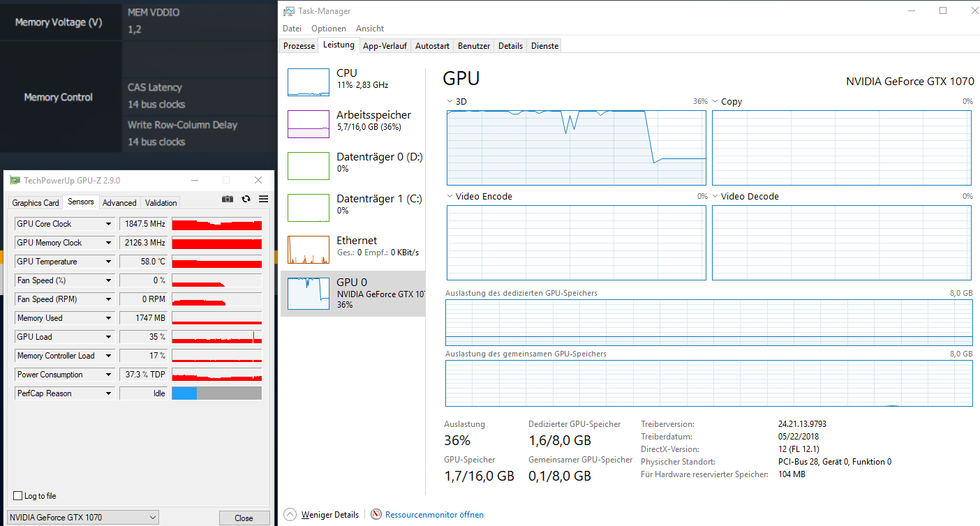Click the dedicated GPU memory usage graph

[x=709, y=322]
